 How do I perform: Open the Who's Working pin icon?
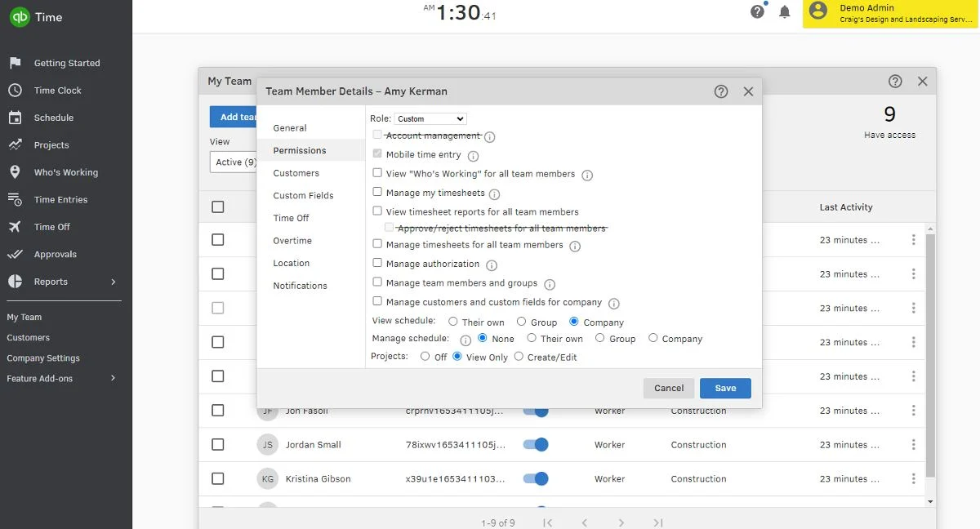pos(15,172)
